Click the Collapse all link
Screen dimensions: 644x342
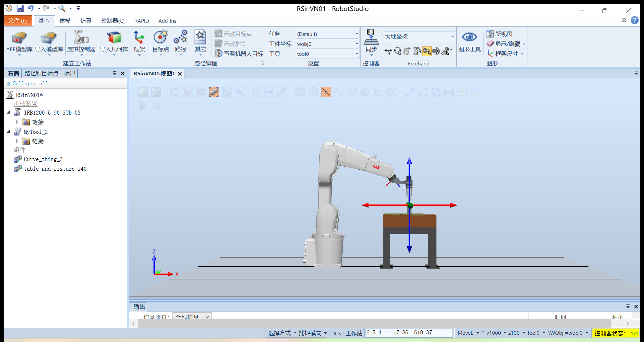(30, 84)
